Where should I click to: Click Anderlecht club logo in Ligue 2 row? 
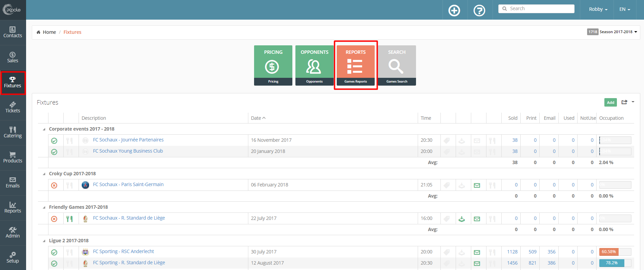click(x=85, y=252)
